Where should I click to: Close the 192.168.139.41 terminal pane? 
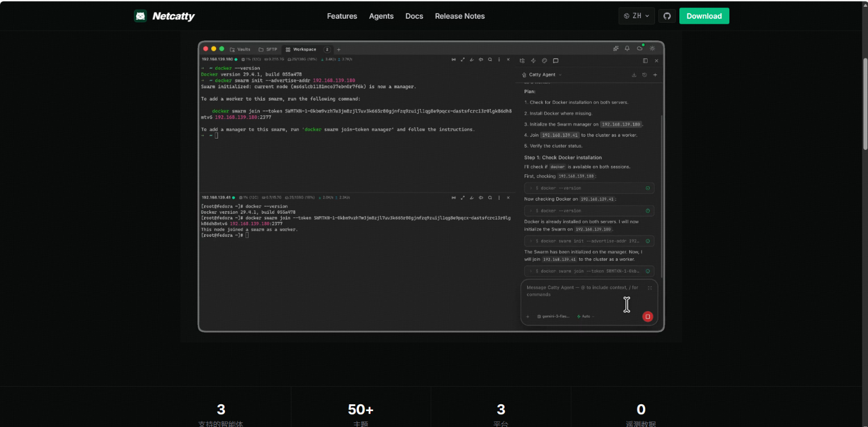pos(508,198)
